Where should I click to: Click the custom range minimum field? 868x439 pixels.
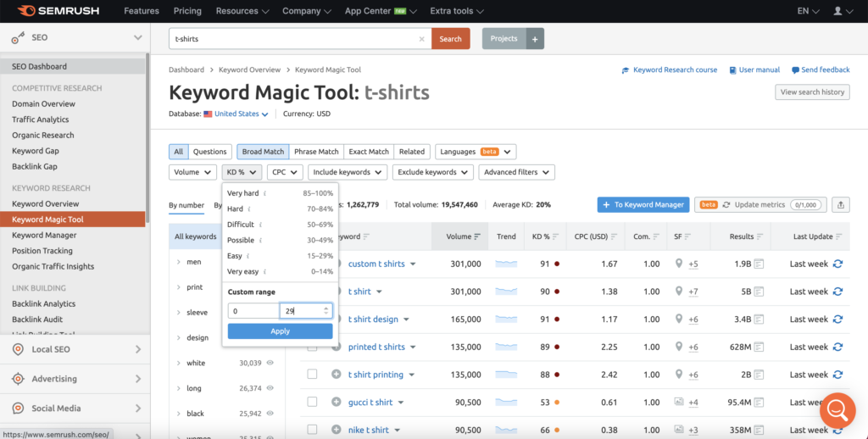254,311
